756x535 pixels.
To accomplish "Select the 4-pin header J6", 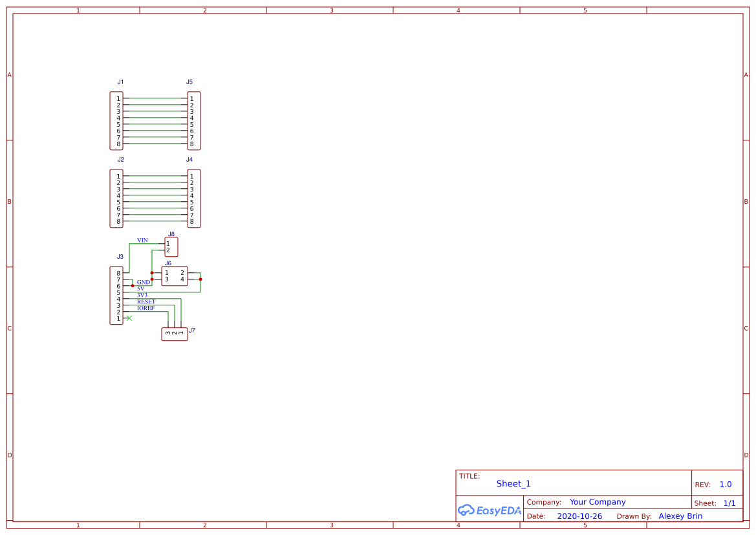I will (174, 276).
